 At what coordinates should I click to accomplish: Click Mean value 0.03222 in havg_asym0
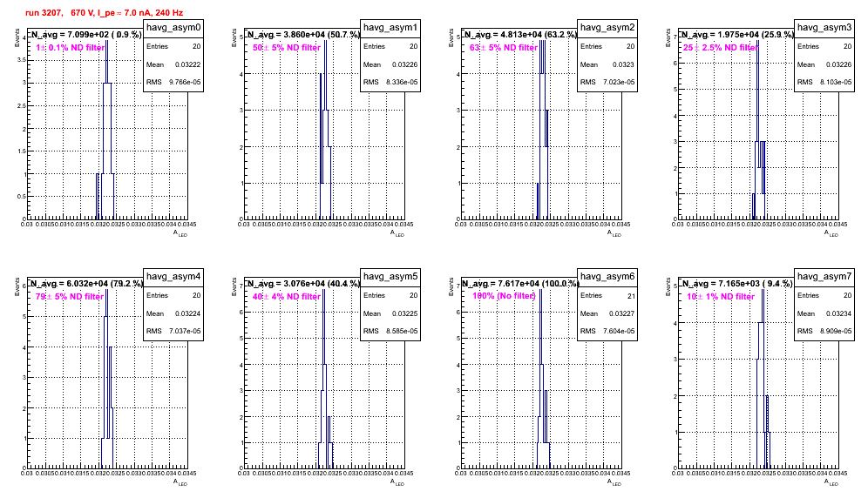click(x=188, y=64)
